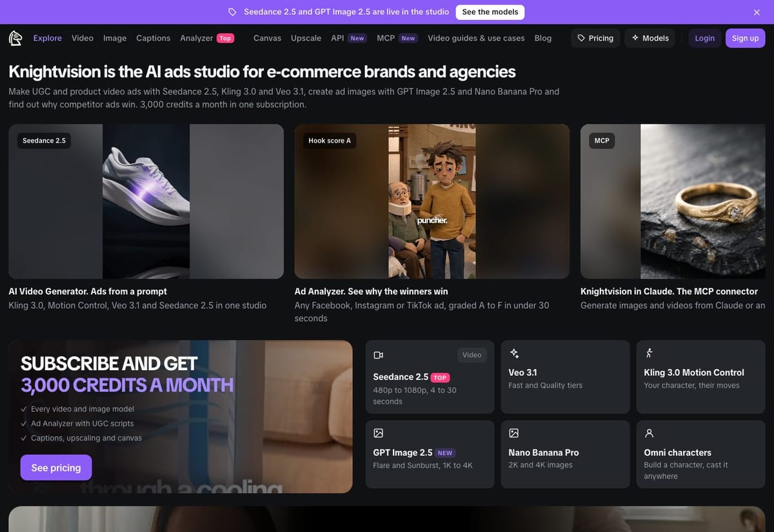Select the Nano Banana Pro card title
The height and width of the screenshot is (532, 774).
pyautogui.click(x=544, y=453)
